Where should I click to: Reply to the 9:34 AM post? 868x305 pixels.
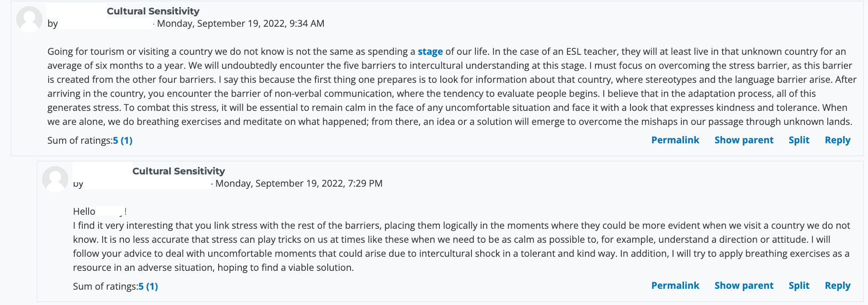837,140
